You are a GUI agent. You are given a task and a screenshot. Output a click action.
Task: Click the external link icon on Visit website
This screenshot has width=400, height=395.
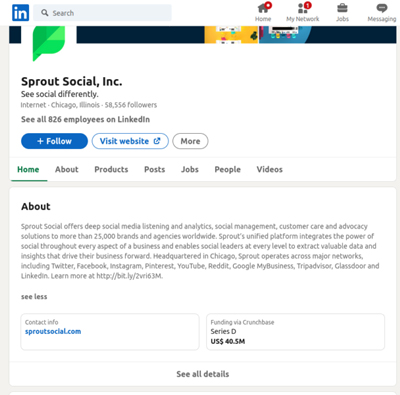point(157,141)
